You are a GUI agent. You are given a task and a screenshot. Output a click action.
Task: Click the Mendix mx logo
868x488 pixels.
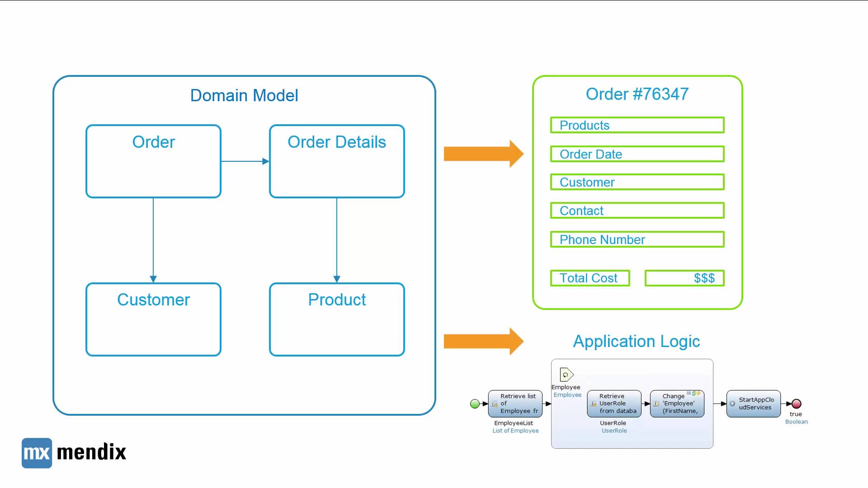click(x=36, y=453)
